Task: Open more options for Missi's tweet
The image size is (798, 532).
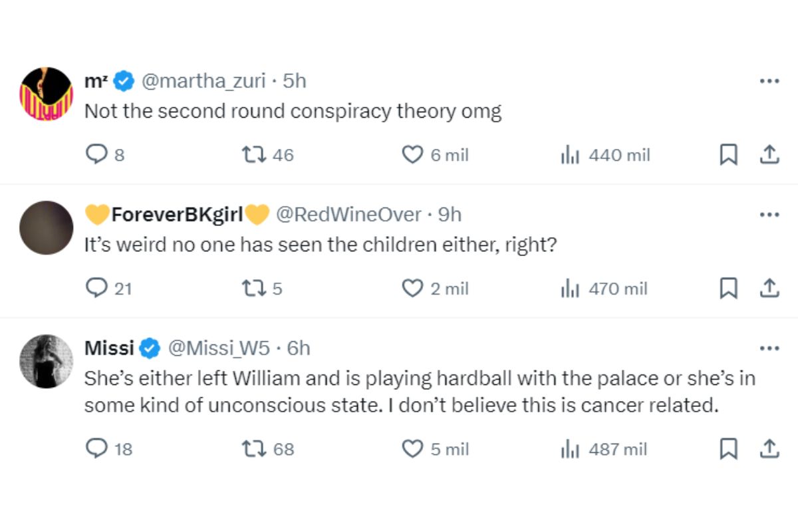Action: coord(769,348)
